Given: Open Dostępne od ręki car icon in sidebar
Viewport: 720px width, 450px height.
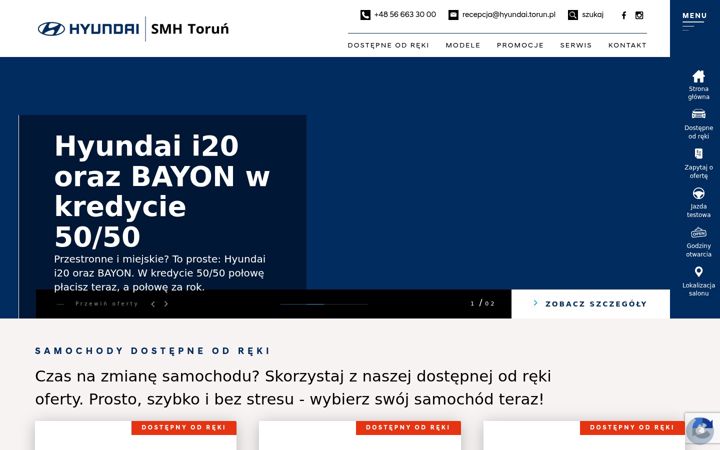Looking at the screenshot, I should pyautogui.click(x=698, y=114).
